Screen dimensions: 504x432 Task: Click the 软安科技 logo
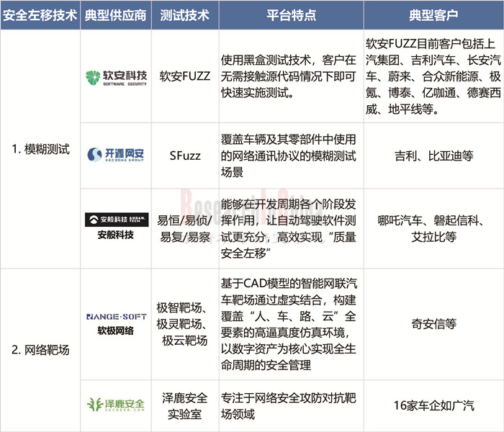click(x=116, y=78)
